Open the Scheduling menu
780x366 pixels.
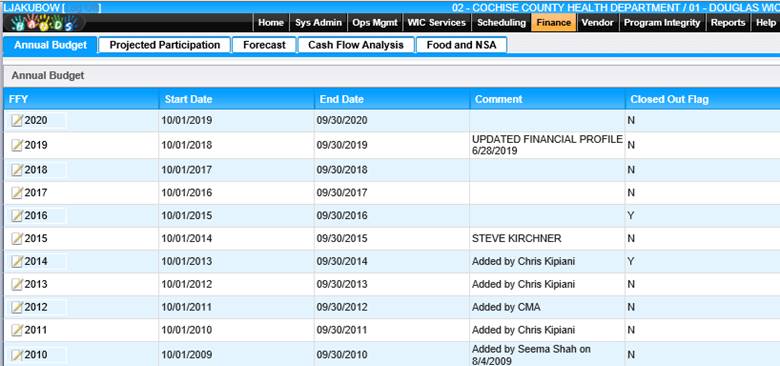coord(501,22)
